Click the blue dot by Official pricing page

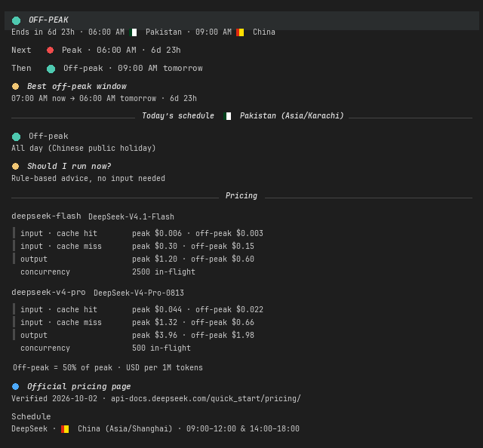point(15,386)
